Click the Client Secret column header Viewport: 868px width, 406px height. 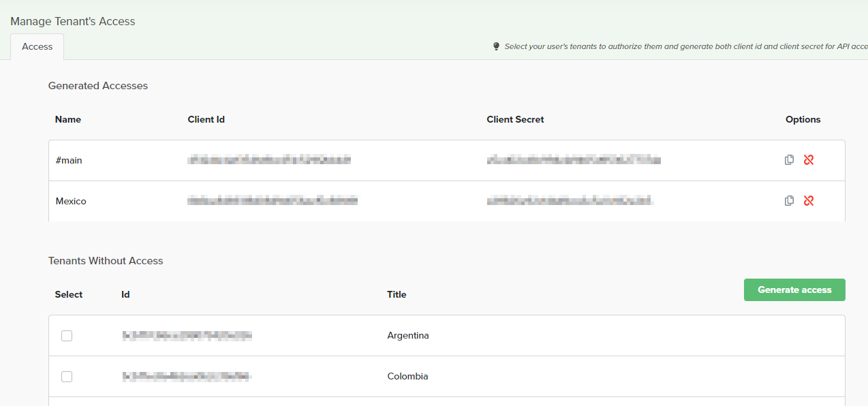(x=515, y=119)
